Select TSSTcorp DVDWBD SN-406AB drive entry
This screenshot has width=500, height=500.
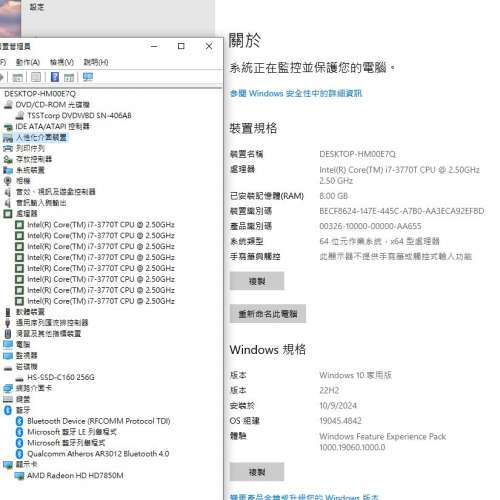(x=79, y=116)
